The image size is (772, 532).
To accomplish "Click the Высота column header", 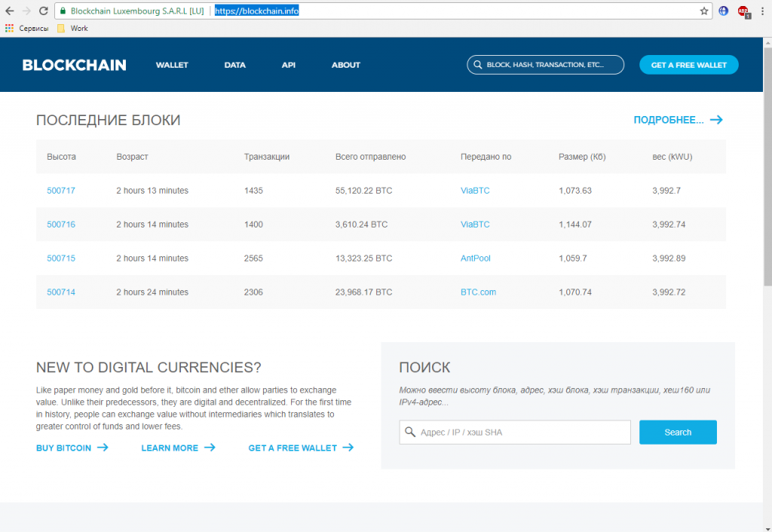I will pyautogui.click(x=62, y=157).
